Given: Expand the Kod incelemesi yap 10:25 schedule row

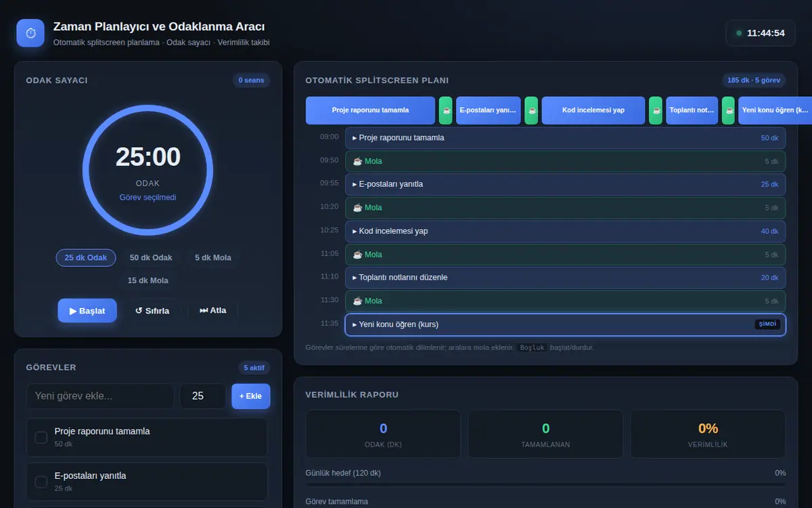Looking at the screenshot, I should click(x=565, y=231).
